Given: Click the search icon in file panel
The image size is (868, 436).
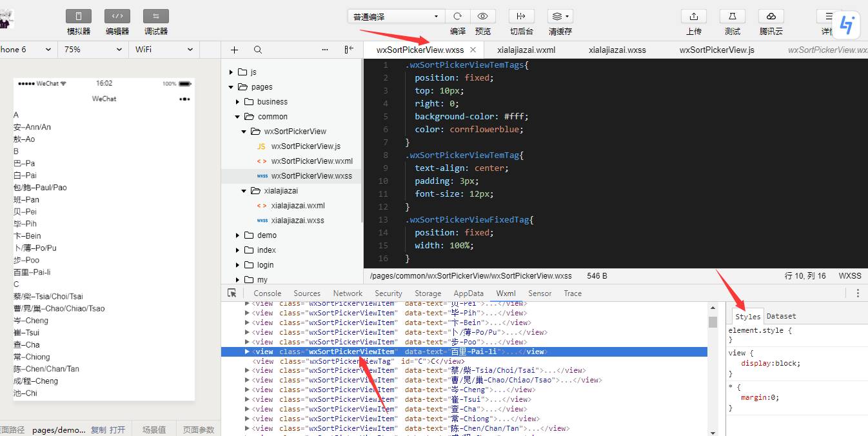Looking at the screenshot, I should (x=258, y=50).
